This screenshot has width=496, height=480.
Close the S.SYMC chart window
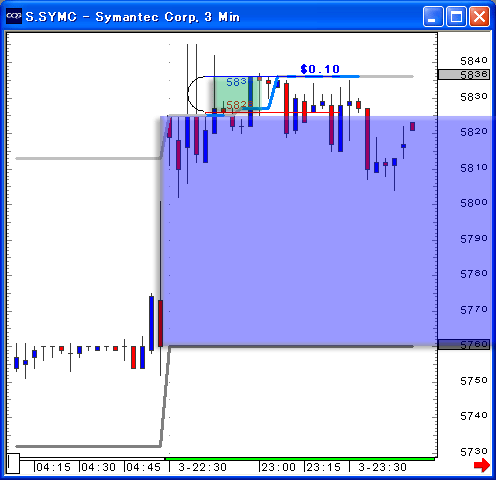coord(479,16)
